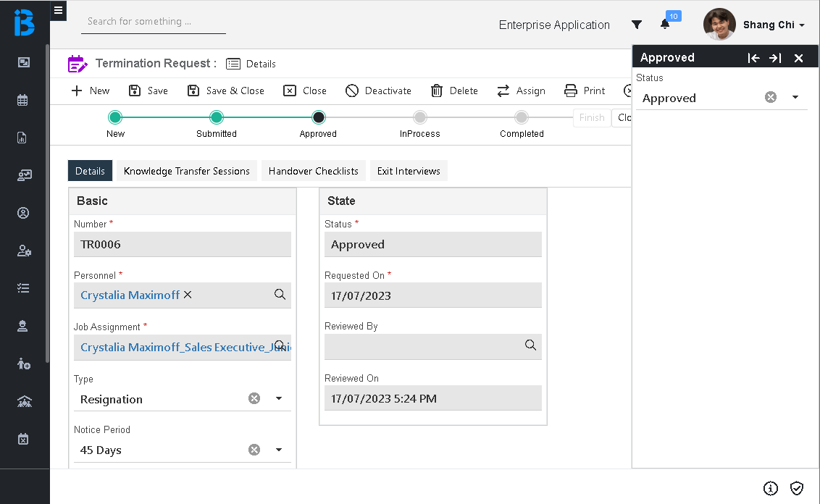Image resolution: width=820 pixels, height=504 pixels.
Task: Click the blue B application logo
Action: [x=24, y=22]
